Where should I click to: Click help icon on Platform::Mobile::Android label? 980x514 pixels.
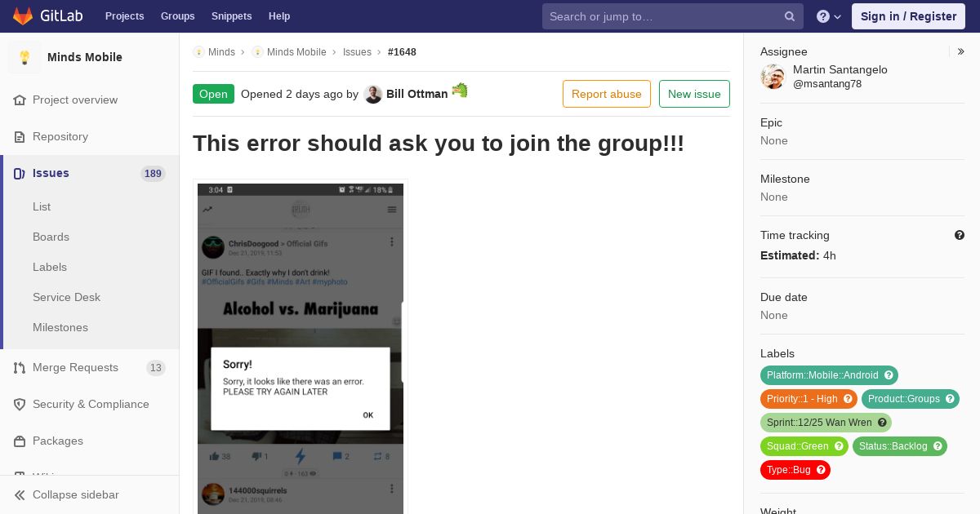889,375
